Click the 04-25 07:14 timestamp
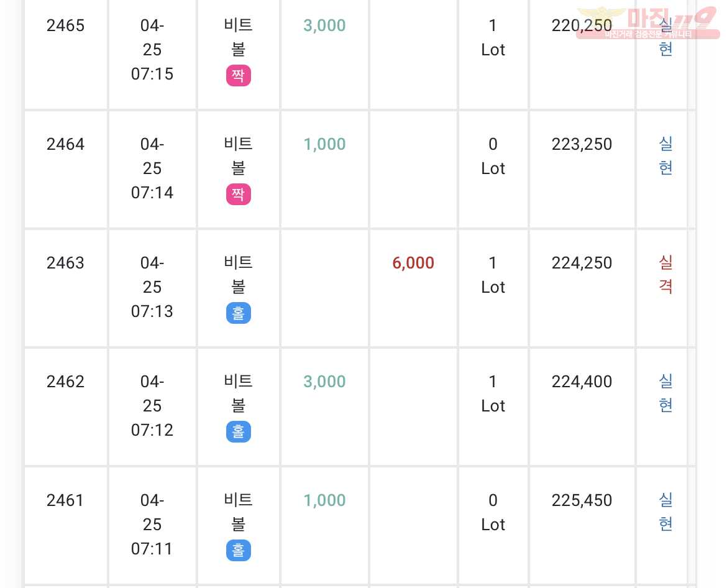The width and height of the screenshot is (727, 588). [x=152, y=168]
